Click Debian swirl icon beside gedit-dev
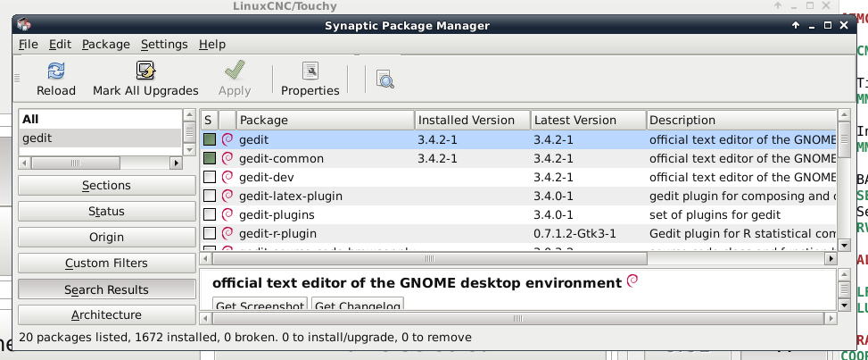This screenshot has height=360, width=868. tap(227, 177)
